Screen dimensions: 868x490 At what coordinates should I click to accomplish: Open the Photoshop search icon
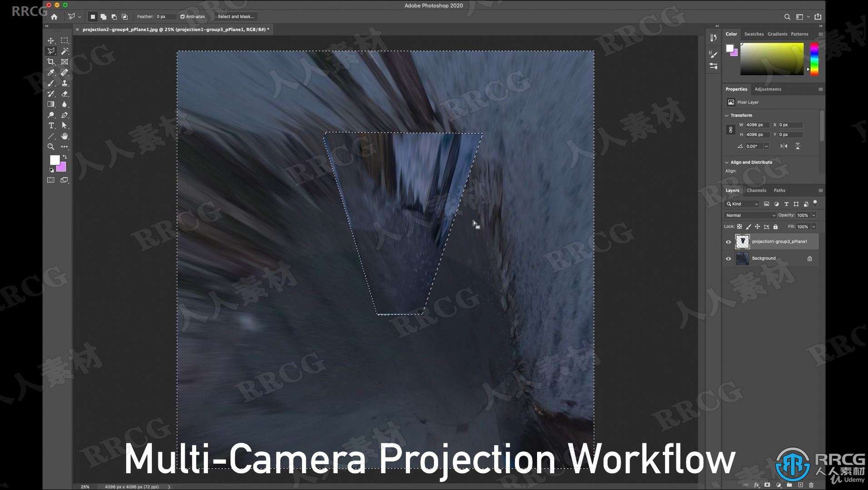[787, 17]
